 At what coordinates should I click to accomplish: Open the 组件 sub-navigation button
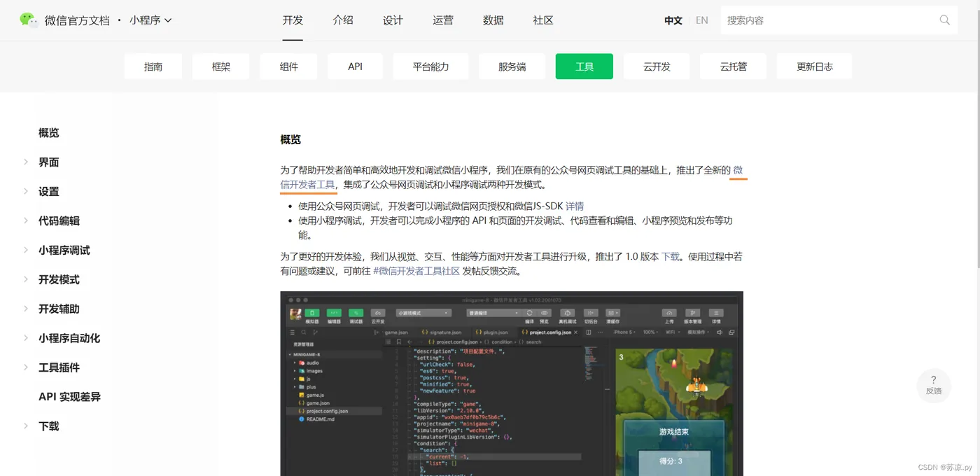tap(289, 66)
